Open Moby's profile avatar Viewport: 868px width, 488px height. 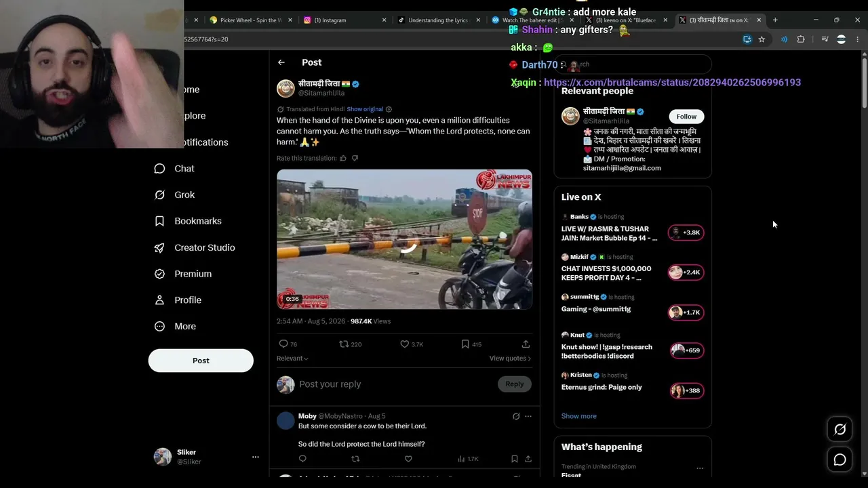[x=285, y=420]
